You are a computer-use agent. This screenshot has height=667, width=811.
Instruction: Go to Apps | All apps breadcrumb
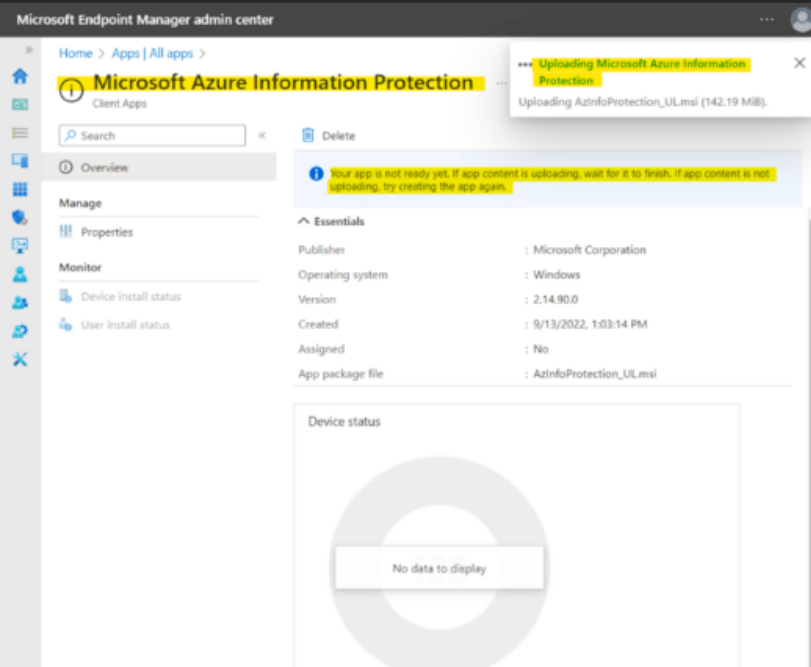click(150, 53)
